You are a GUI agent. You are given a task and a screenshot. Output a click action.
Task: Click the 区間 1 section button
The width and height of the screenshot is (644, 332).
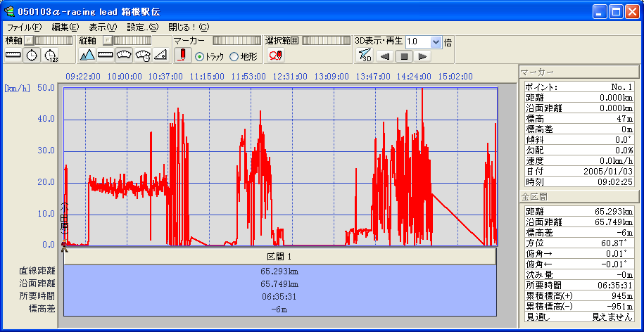click(x=279, y=257)
